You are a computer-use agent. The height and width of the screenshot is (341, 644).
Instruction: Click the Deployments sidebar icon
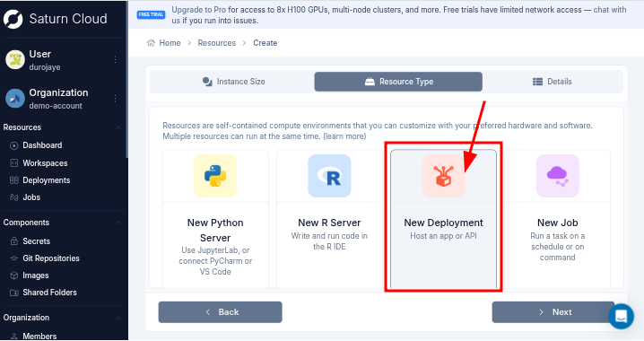pyautogui.click(x=14, y=180)
